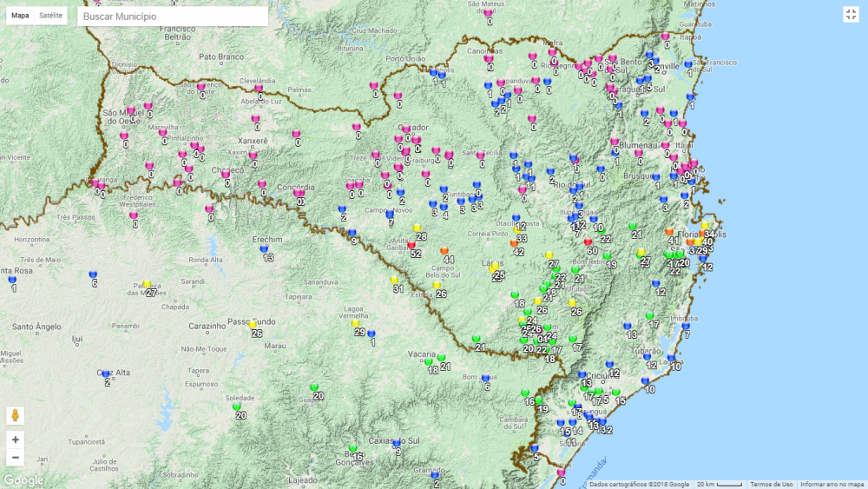Zoom in with the plus button

(15, 439)
